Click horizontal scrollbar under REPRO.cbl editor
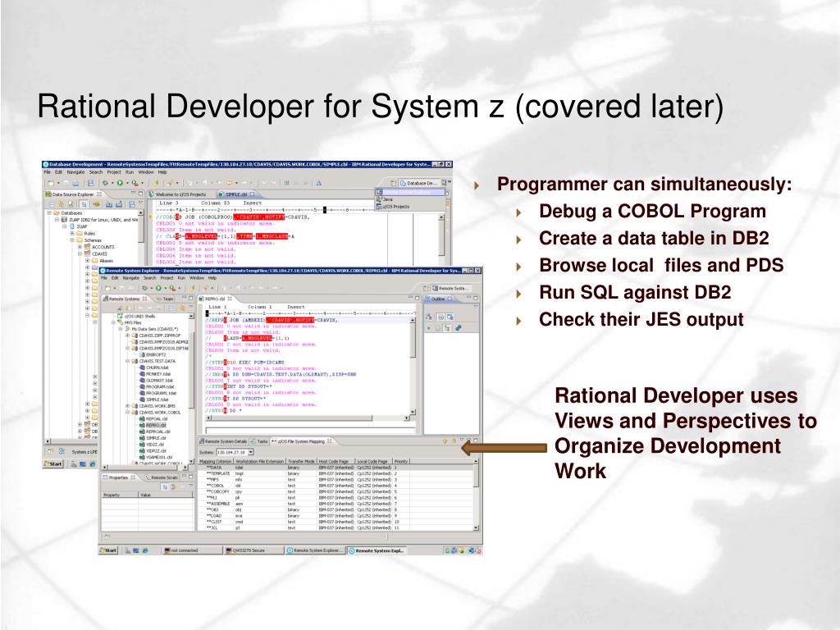The width and height of the screenshot is (840, 630). (x=308, y=418)
